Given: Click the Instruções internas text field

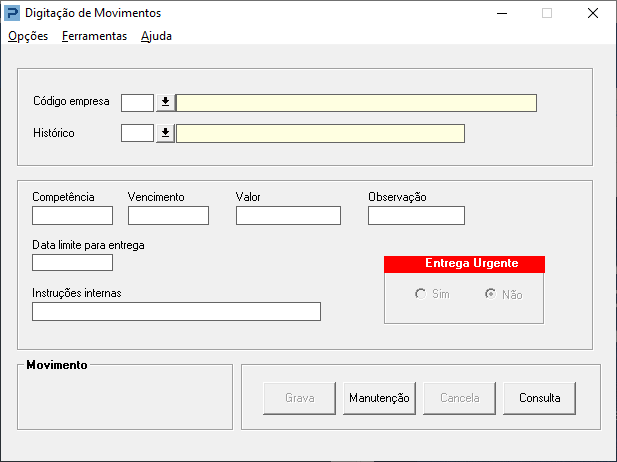Looking at the screenshot, I should coord(176,311).
